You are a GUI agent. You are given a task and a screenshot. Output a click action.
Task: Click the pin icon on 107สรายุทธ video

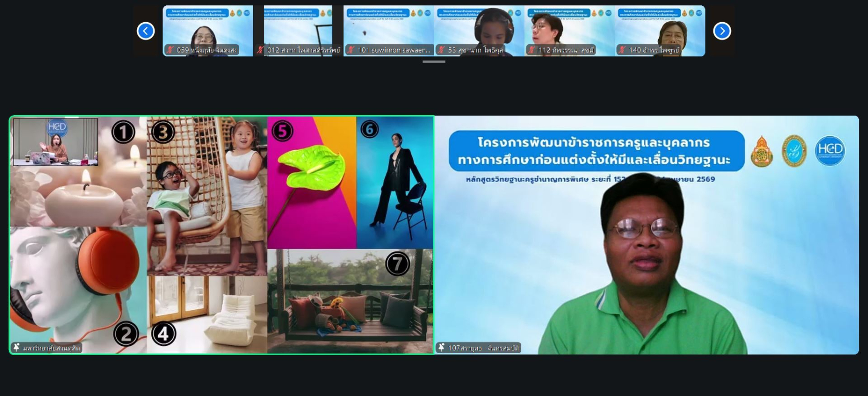click(x=441, y=347)
